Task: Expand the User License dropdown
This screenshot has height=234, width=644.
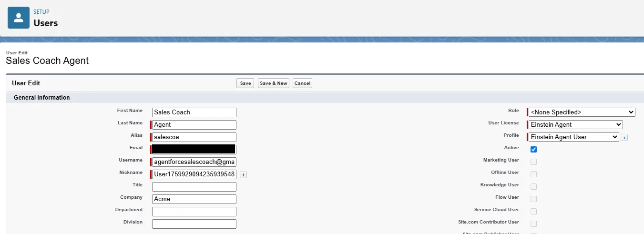Action: [x=575, y=125]
